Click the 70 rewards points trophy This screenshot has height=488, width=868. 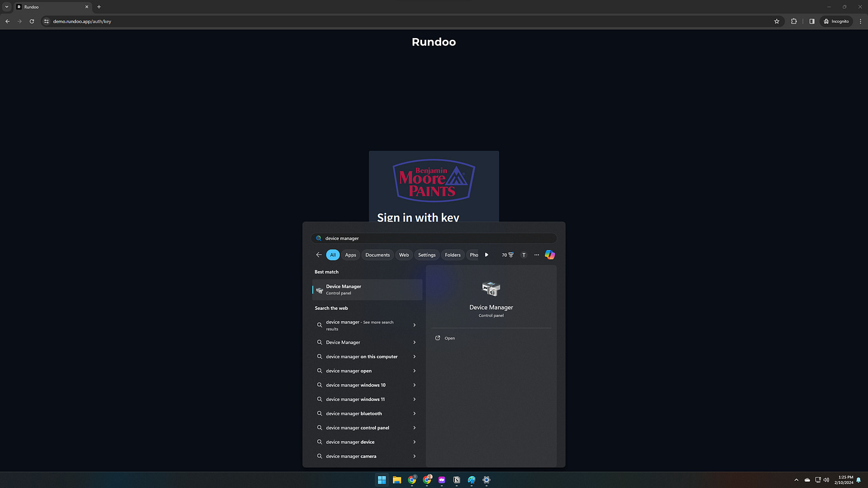tap(507, 255)
